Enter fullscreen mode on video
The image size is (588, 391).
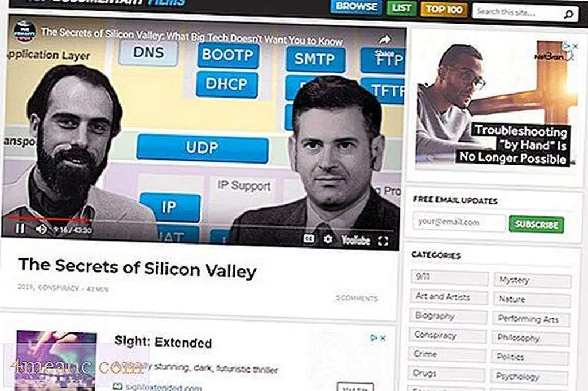click(x=383, y=241)
